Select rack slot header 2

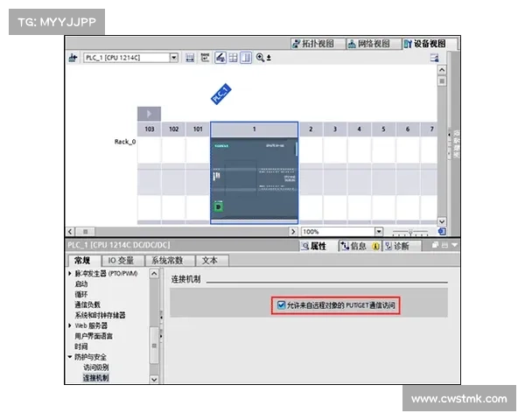tap(311, 129)
